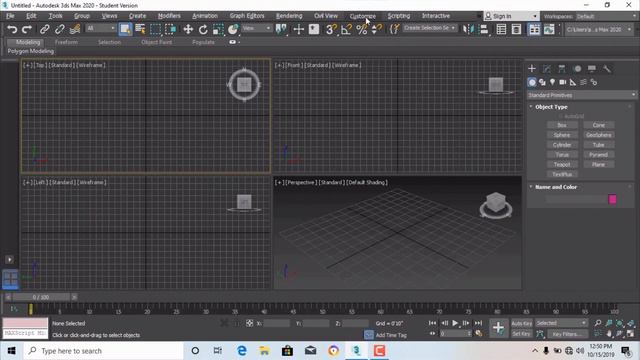The width and height of the screenshot is (640, 360).
Task: Choose Rectangular Selection Region tool
Action: point(156,29)
